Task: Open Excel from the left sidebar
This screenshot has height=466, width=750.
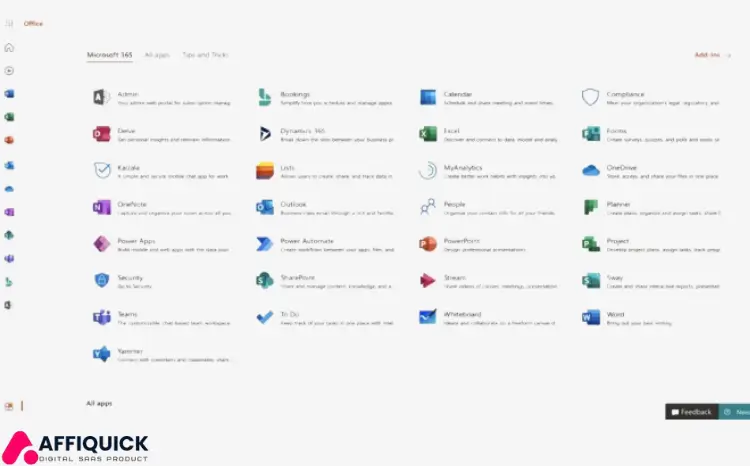Action: pyautogui.click(x=9, y=117)
